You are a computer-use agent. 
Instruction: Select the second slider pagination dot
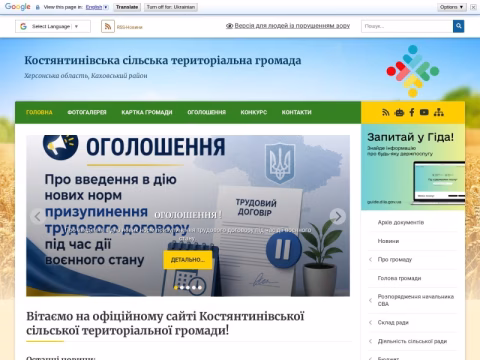coord(182,287)
